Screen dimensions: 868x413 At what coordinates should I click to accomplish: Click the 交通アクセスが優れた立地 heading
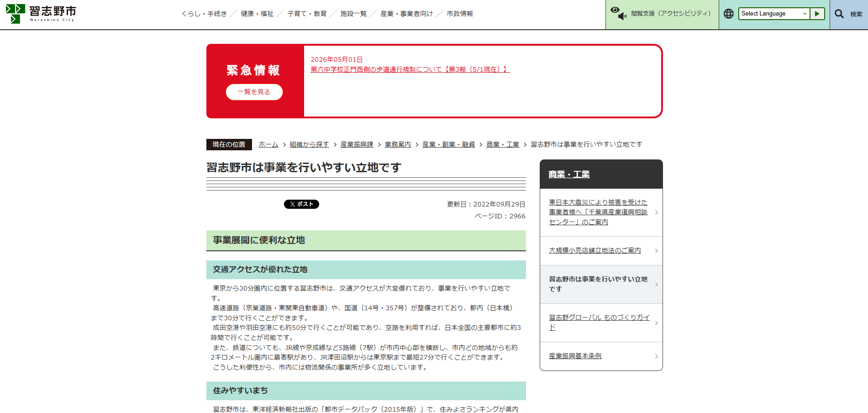(260, 270)
